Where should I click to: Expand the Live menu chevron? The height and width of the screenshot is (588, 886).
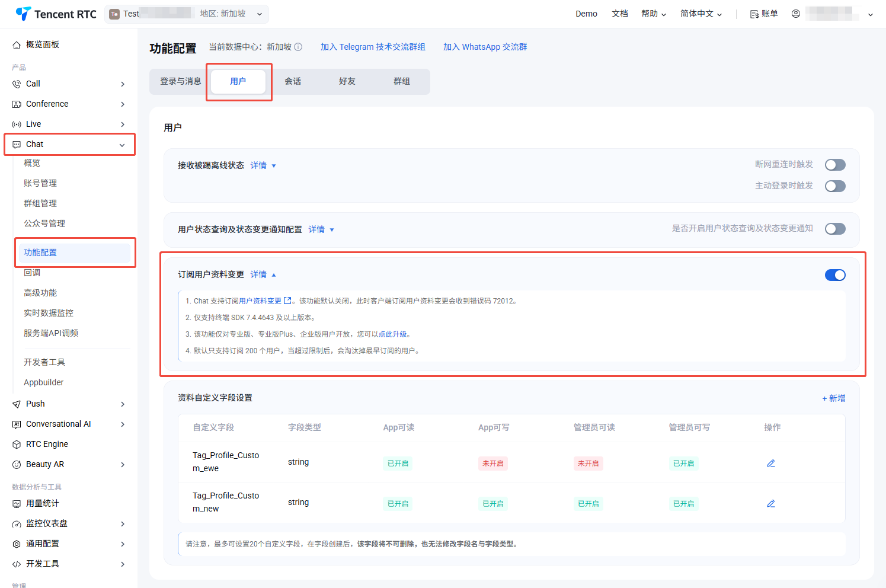[x=123, y=124]
